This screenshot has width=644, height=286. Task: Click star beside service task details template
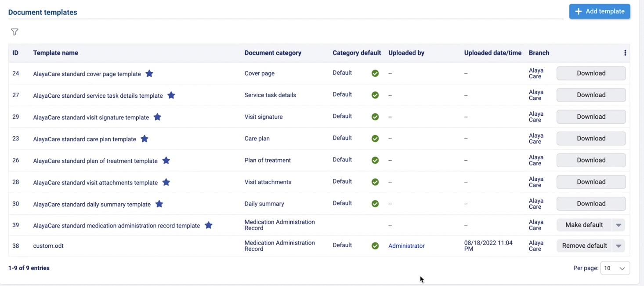171,95
